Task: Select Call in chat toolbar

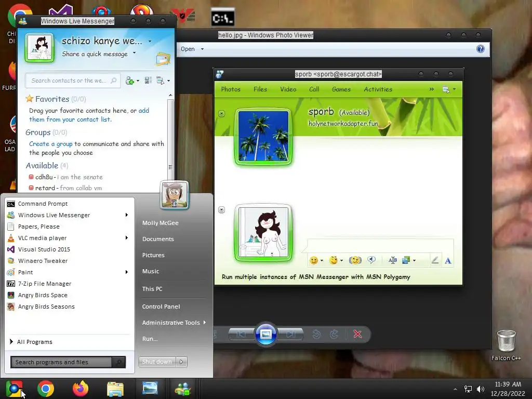Action: [x=314, y=89]
